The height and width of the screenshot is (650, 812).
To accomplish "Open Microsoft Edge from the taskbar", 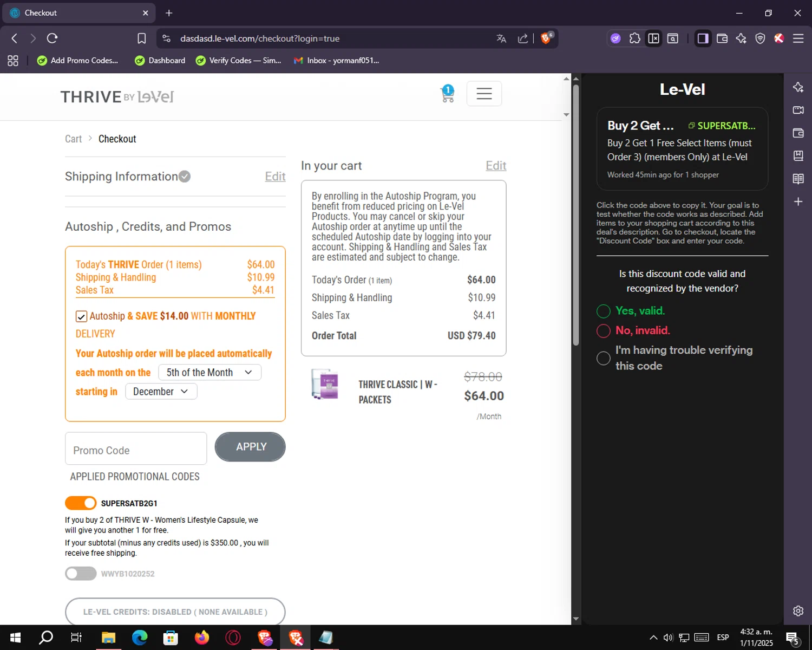I will [x=140, y=638].
